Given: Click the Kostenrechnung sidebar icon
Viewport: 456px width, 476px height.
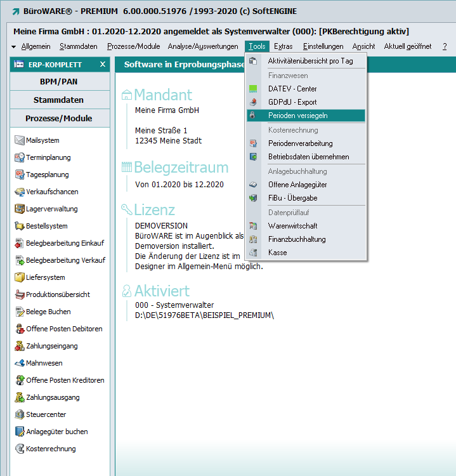Looking at the screenshot, I should [x=20, y=449].
